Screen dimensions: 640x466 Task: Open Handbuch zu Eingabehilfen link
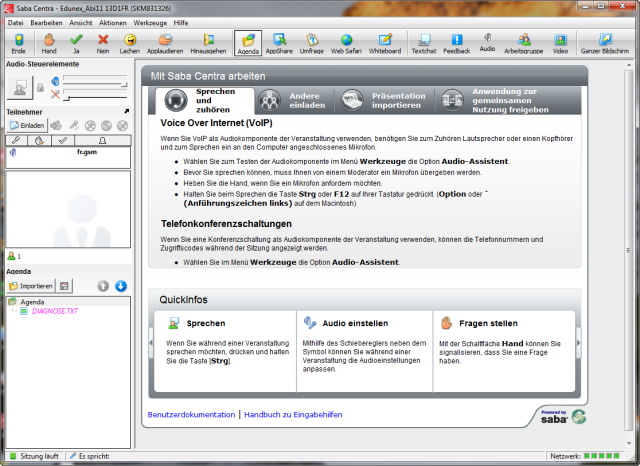293,415
